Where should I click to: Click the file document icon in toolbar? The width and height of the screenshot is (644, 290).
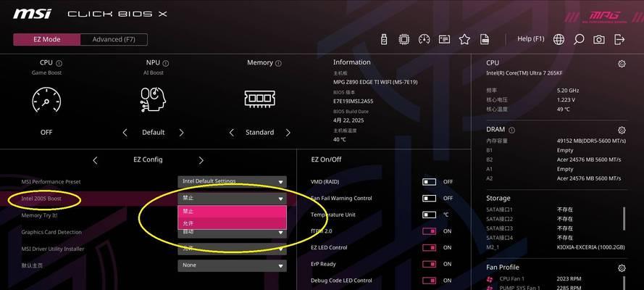tap(485, 39)
